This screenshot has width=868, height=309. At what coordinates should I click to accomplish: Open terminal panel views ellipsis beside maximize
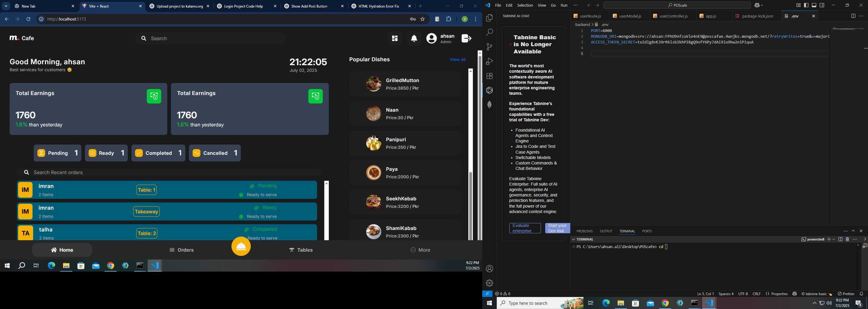click(845, 231)
